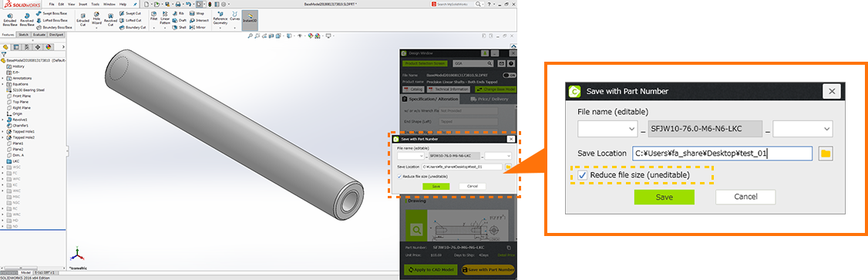This screenshot has width=868, height=280.
Task: Expand the Annotations folder
Action: tap(3, 78)
